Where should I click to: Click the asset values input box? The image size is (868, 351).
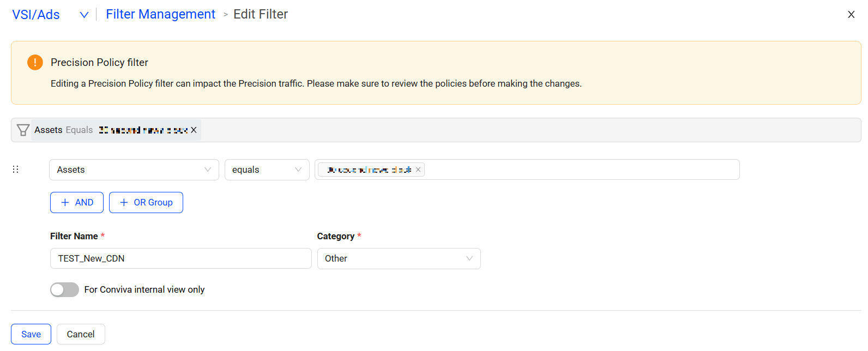tap(581, 170)
